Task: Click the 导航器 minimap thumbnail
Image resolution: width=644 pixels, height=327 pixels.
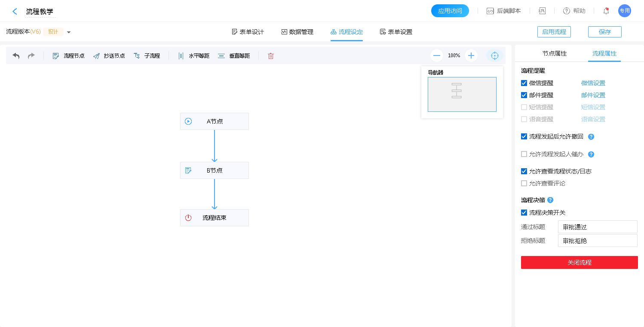Action: point(462,94)
